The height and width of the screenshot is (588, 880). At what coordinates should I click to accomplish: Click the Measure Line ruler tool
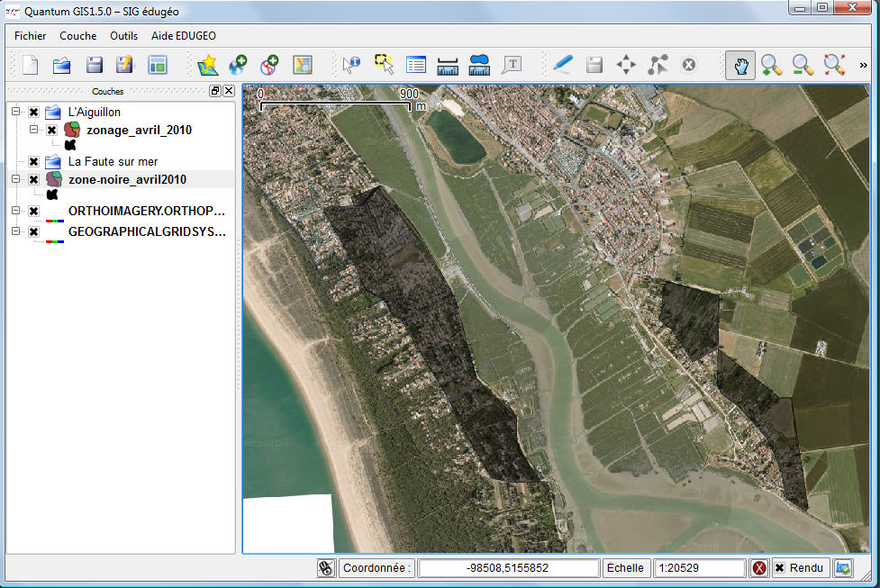(x=448, y=65)
